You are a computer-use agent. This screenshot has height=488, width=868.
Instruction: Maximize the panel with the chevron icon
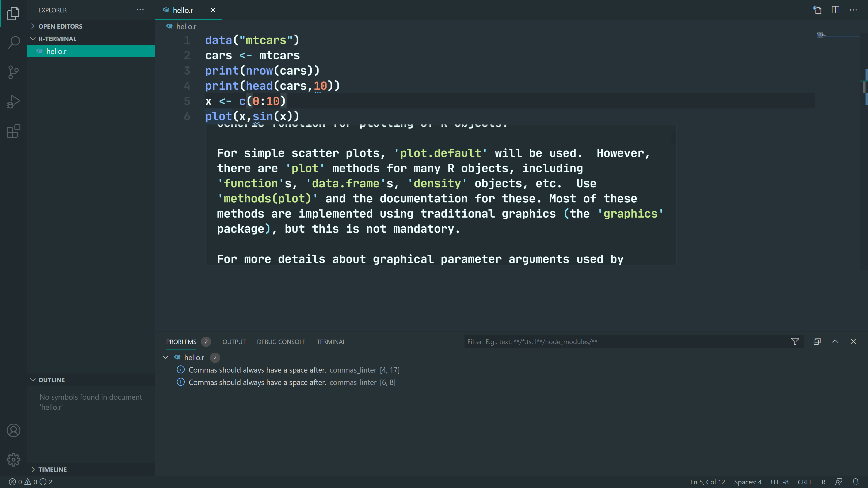pyautogui.click(x=835, y=342)
